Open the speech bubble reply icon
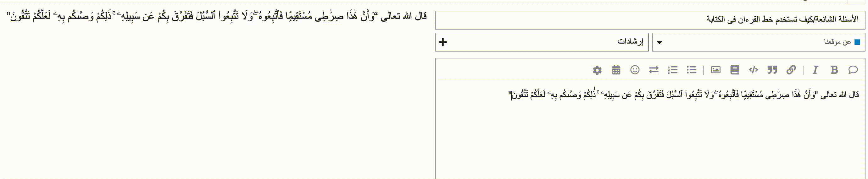868x179 pixels. click(x=853, y=70)
